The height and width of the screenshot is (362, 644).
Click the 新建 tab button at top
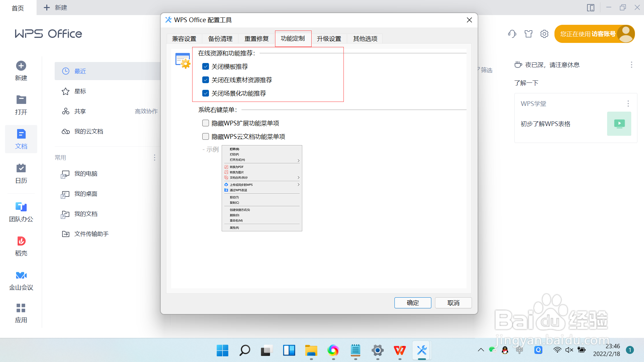pos(56,8)
